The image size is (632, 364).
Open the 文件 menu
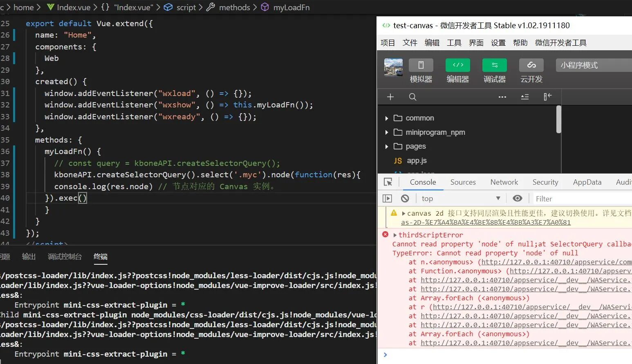click(410, 43)
